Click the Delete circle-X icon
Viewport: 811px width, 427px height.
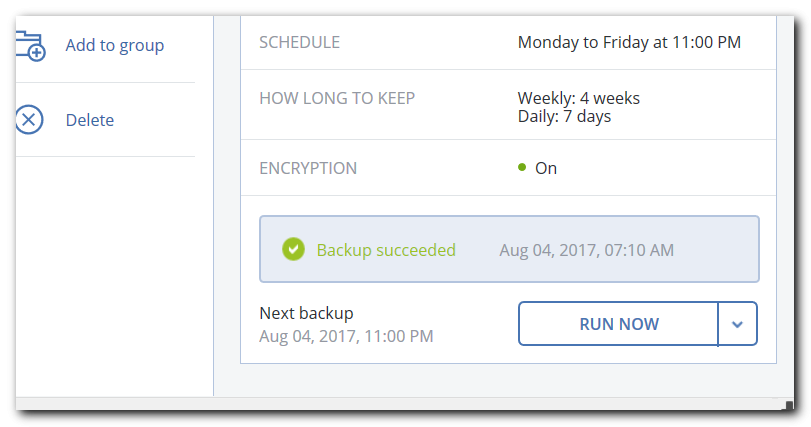click(x=29, y=120)
